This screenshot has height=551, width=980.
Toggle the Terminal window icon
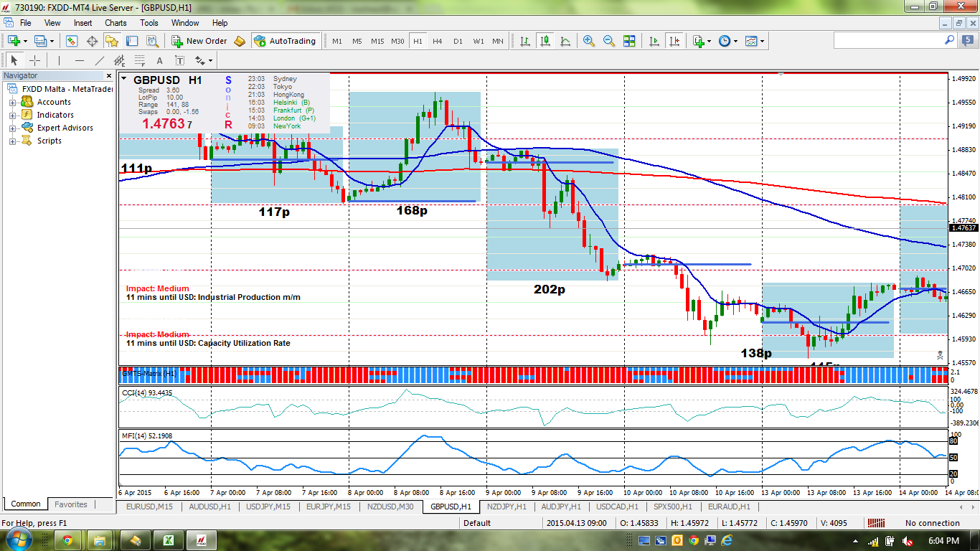[132, 41]
